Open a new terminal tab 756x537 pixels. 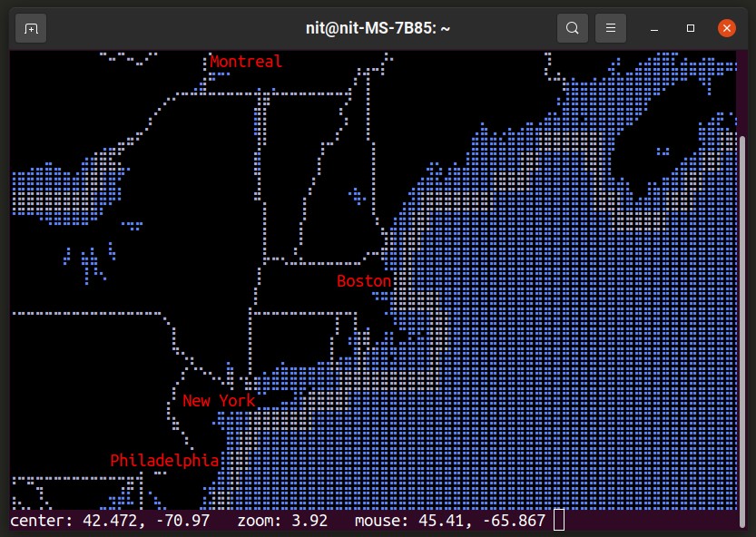coord(31,28)
